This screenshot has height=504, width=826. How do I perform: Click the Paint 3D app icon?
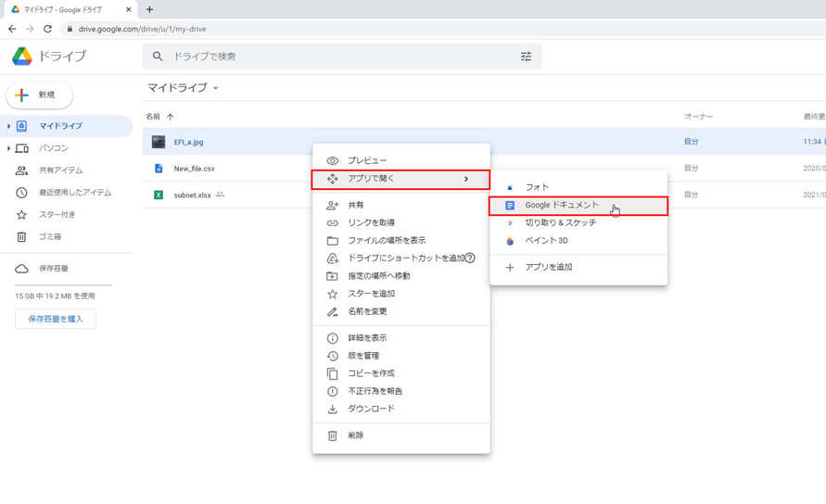[510, 241]
